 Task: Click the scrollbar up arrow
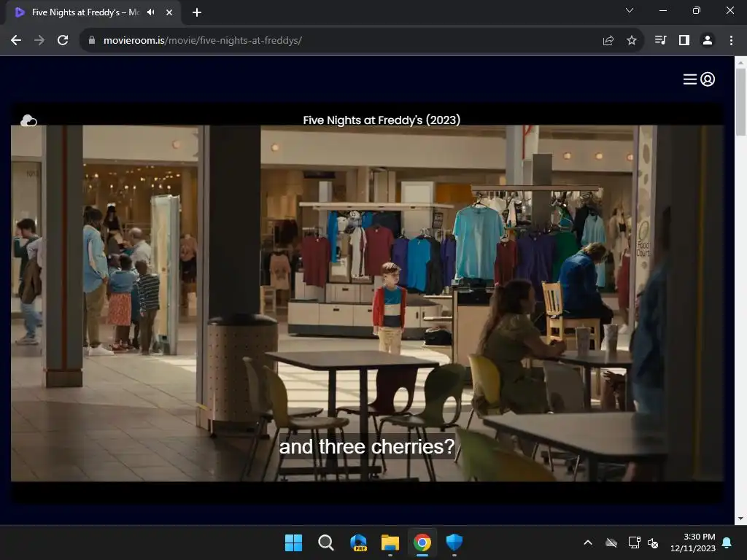740,63
